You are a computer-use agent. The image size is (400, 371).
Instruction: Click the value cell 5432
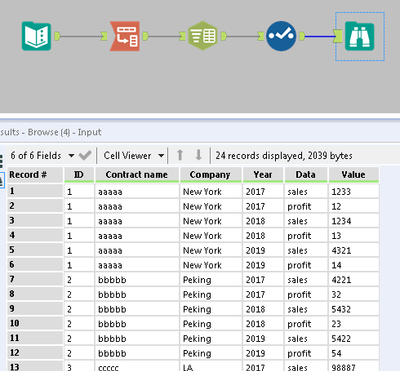coord(354,309)
